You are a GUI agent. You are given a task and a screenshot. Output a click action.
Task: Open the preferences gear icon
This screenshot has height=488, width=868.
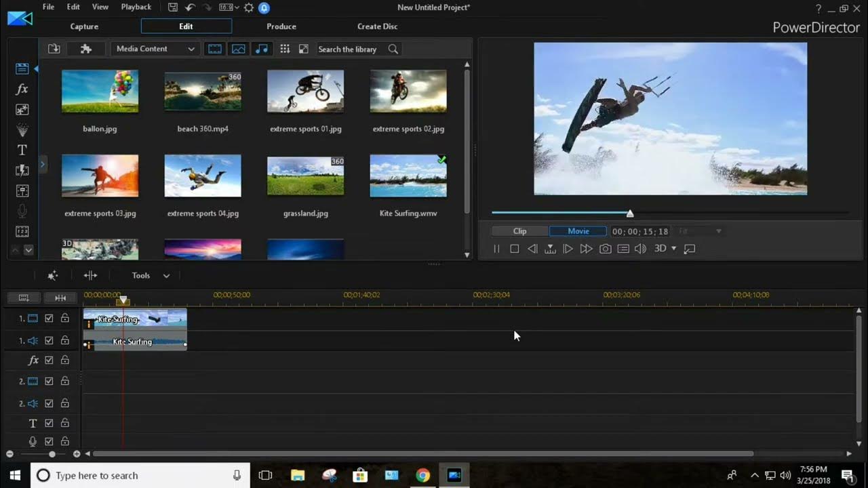click(249, 7)
